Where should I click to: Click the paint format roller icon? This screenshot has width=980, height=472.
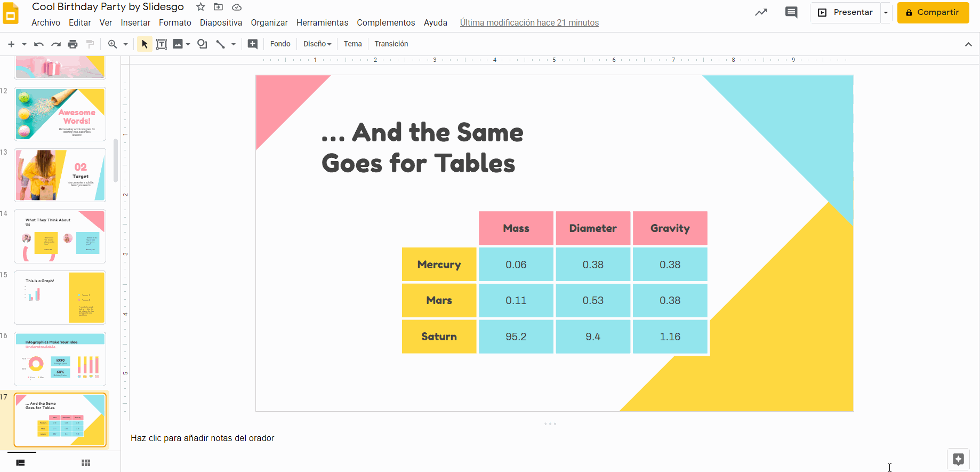[x=90, y=44]
